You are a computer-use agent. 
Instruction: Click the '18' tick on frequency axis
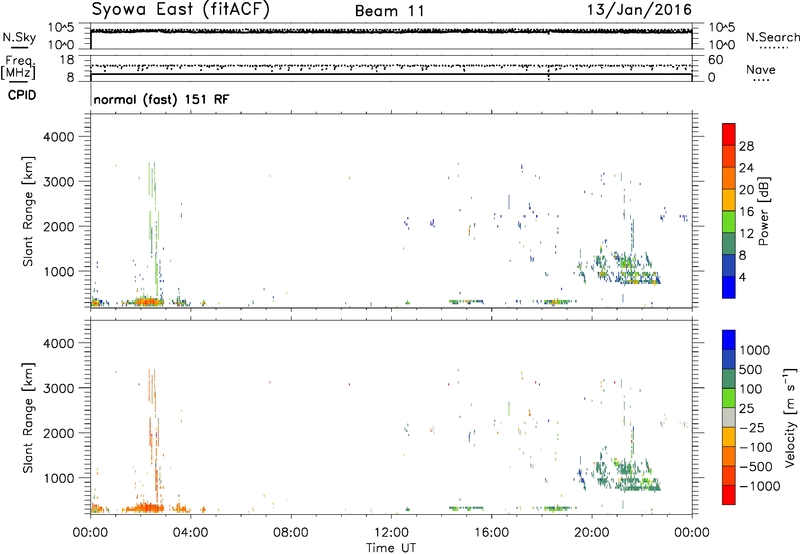coord(66,60)
